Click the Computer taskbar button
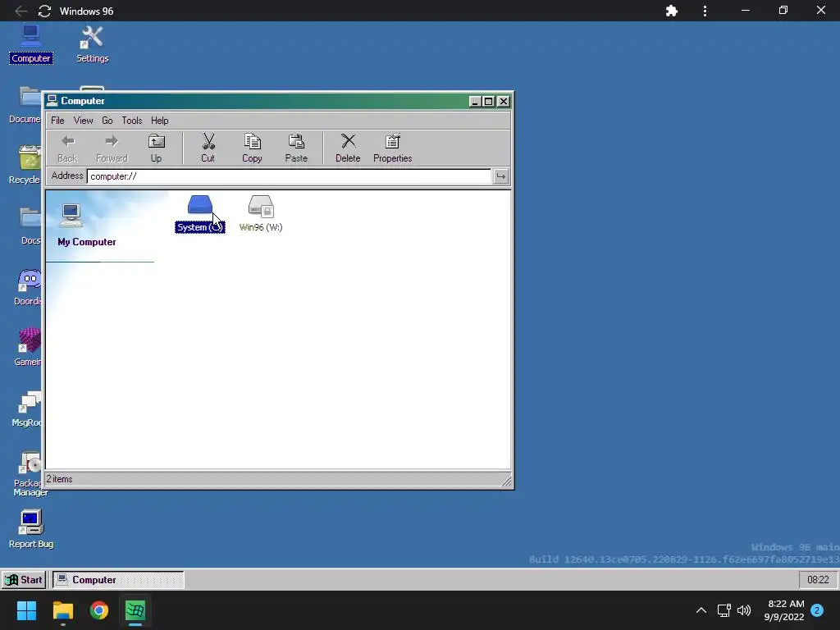The height and width of the screenshot is (630, 840). coord(118,580)
